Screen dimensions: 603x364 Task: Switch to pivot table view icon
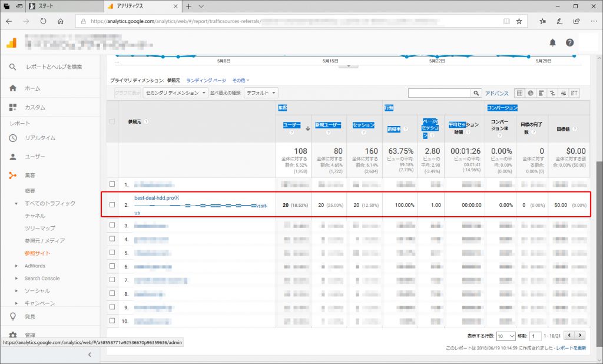point(575,92)
